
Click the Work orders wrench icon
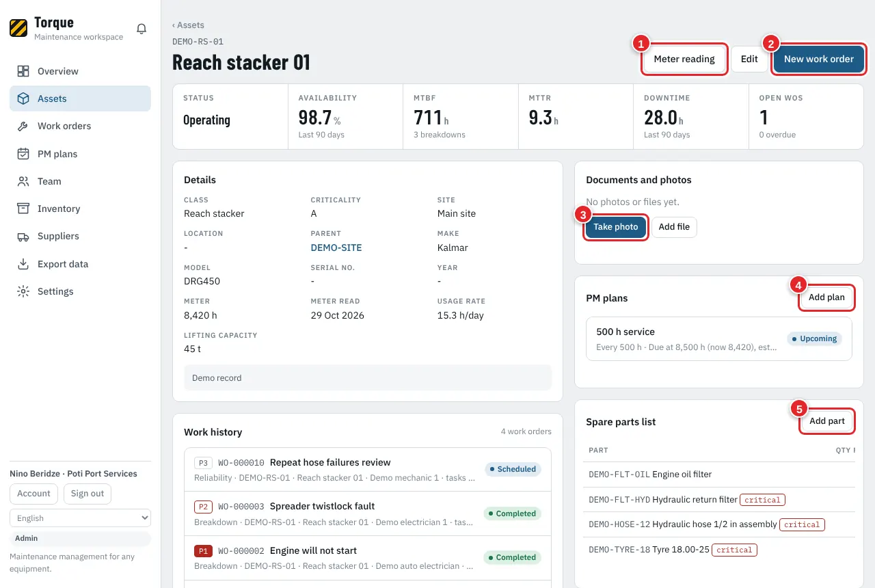coord(23,126)
